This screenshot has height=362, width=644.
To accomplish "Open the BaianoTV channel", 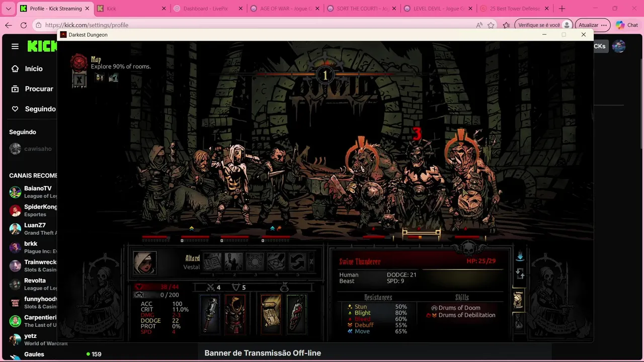I will pyautogui.click(x=33, y=192).
